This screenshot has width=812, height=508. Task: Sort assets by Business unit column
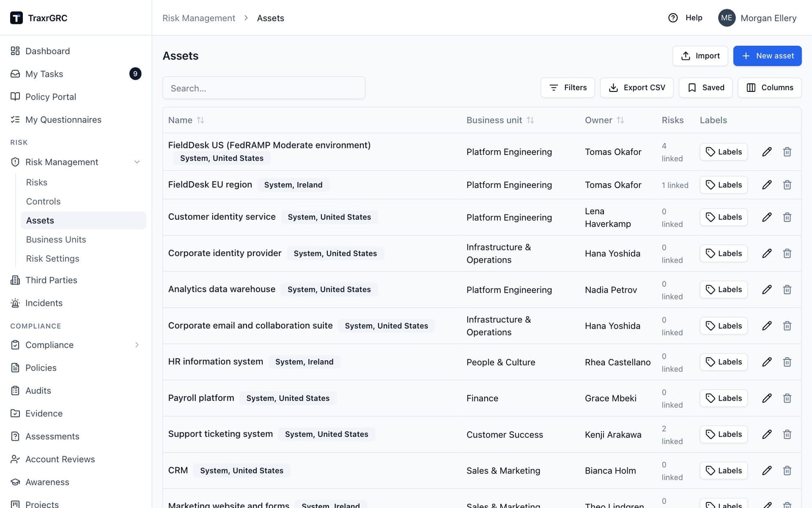pos(500,120)
